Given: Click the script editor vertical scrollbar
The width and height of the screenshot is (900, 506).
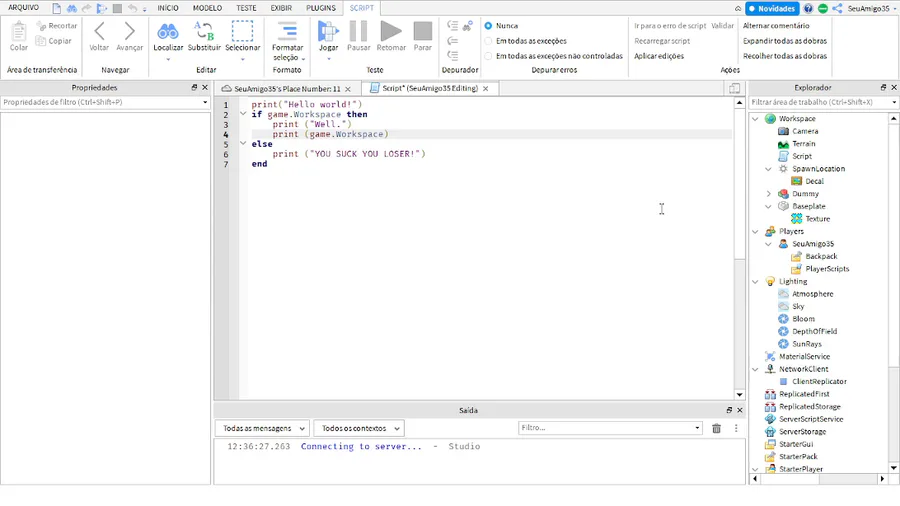Looking at the screenshot, I should coord(739,248).
